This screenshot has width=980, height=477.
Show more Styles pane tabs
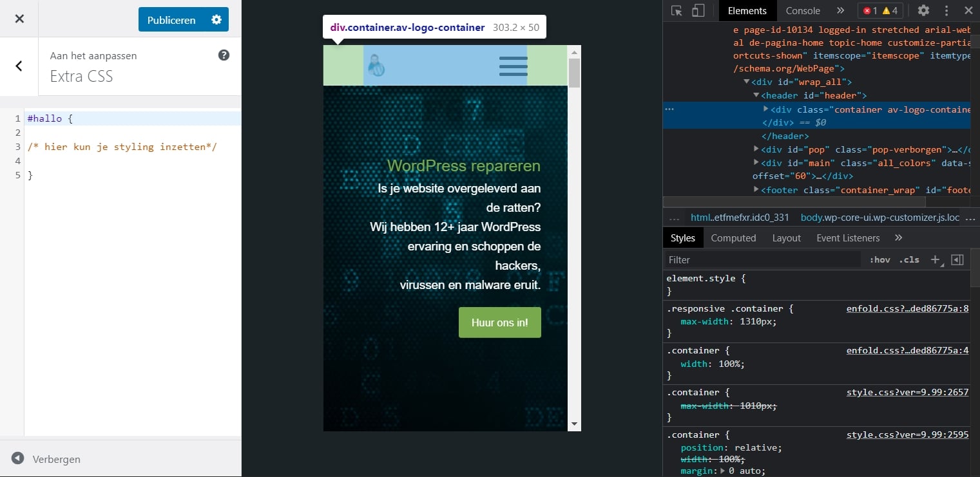899,238
